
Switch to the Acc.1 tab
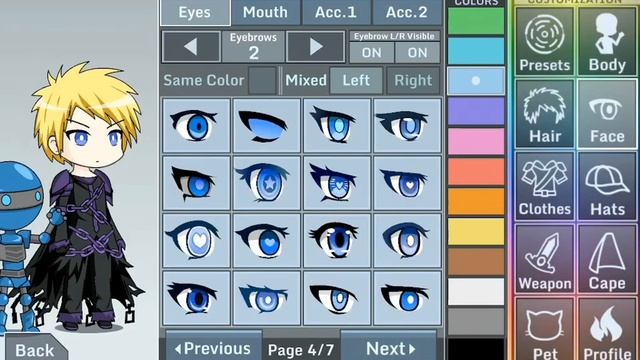(x=336, y=12)
